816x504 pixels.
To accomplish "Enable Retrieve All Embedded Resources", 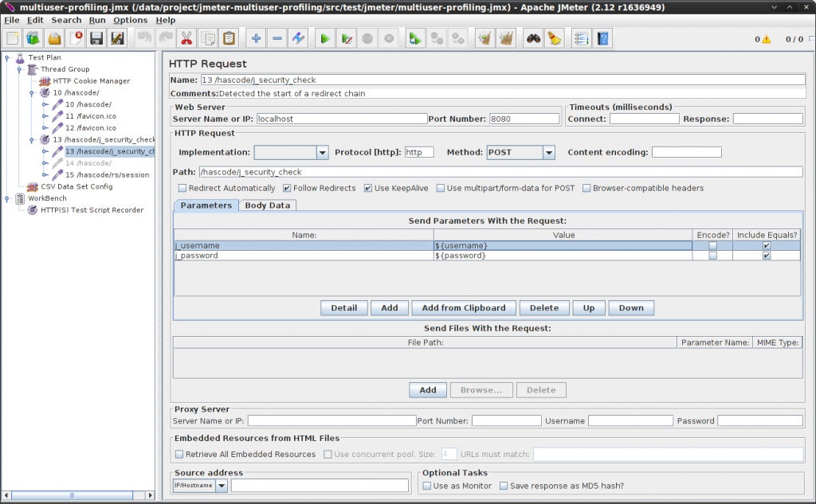I will click(x=179, y=454).
